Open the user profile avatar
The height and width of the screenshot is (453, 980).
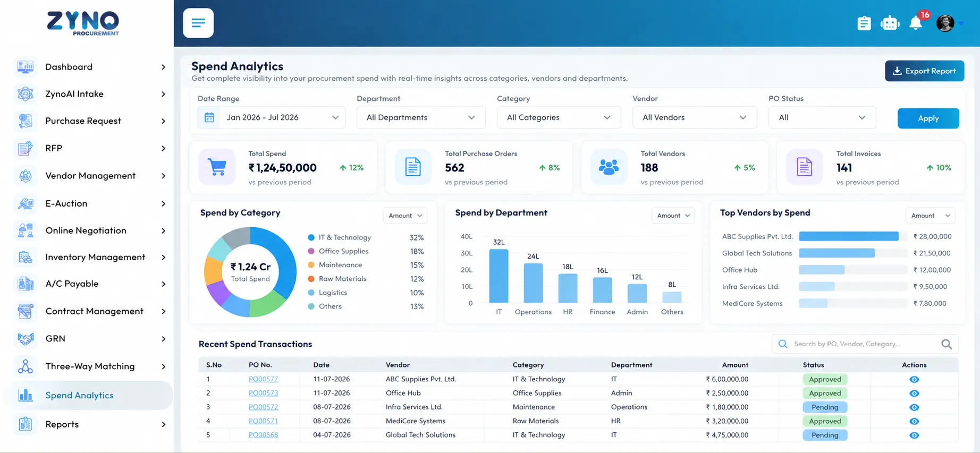click(945, 23)
